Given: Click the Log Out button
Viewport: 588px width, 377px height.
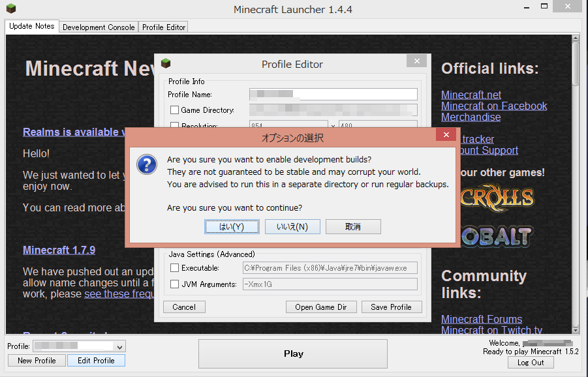Looking at the screenshot, I should (531, 363).
